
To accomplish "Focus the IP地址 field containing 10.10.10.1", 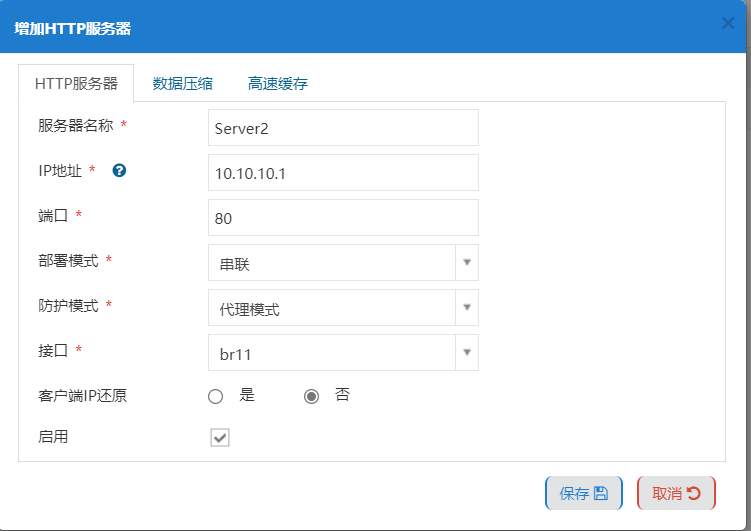I will 343,172.
